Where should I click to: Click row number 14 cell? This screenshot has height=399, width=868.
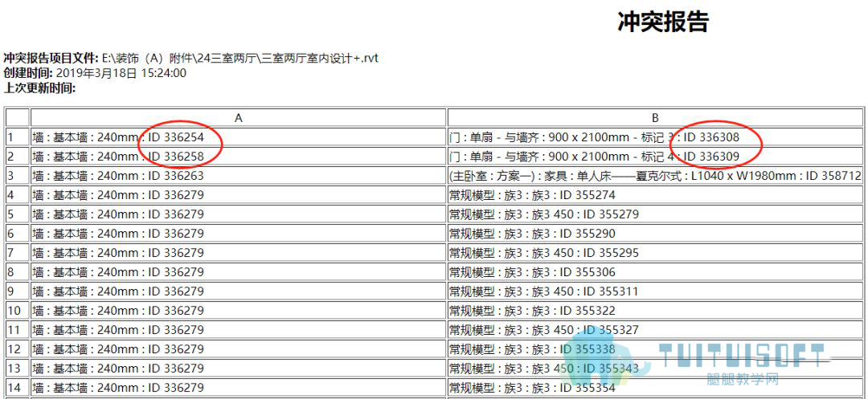17,388
